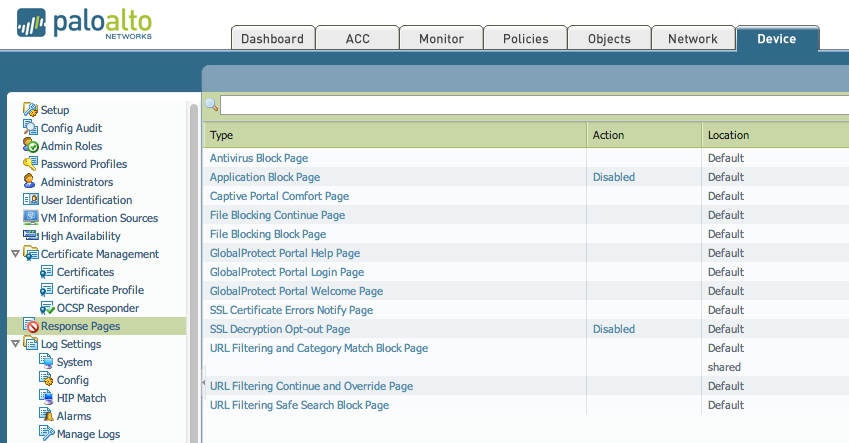Click Disabled action for Application Block Page

613,177
